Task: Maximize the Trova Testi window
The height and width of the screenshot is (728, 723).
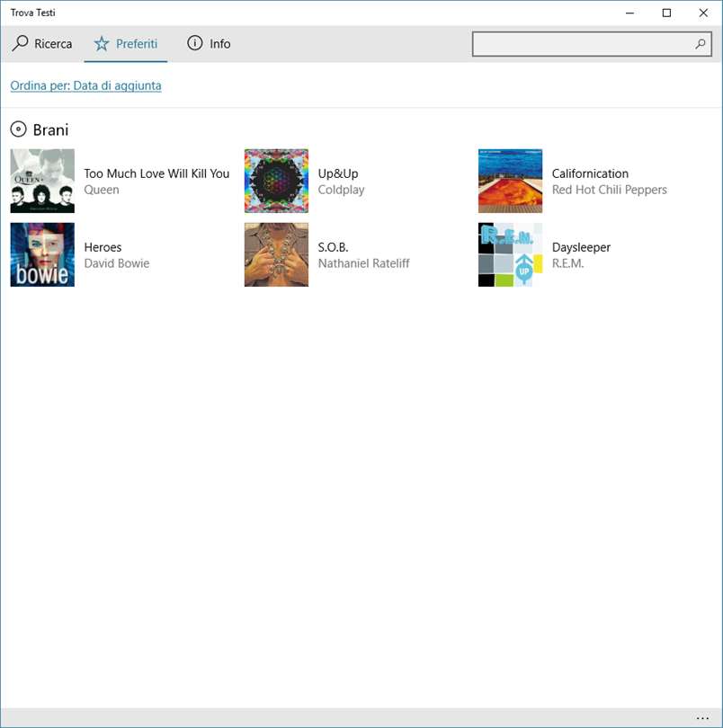Action: (x=666, y=13)
